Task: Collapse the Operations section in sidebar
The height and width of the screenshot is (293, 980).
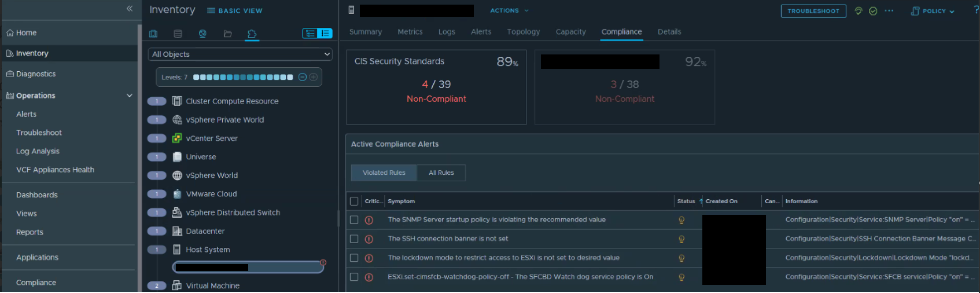Action: click(x=130, y=96)
